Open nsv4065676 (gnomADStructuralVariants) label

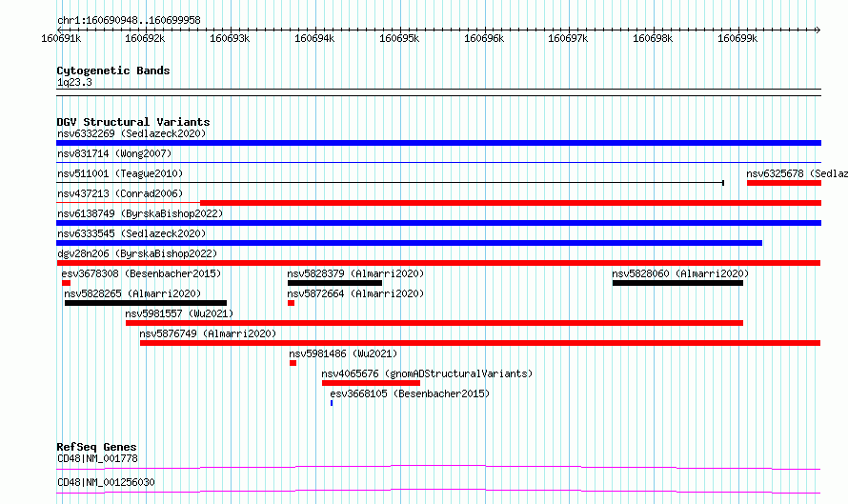pyautogui.click(x=427, y=373)
